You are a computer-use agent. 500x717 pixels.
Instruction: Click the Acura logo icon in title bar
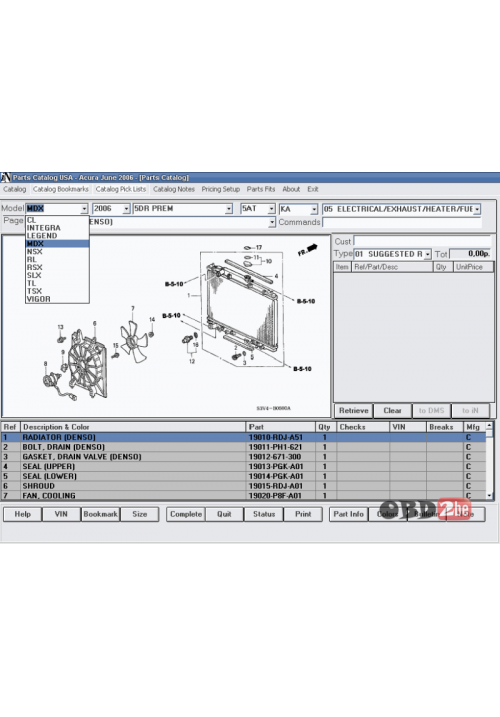(x=5, y=177)
